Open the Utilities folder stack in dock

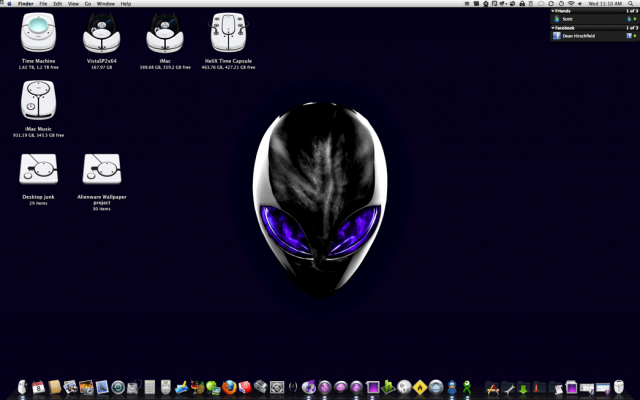click(508, 388)
